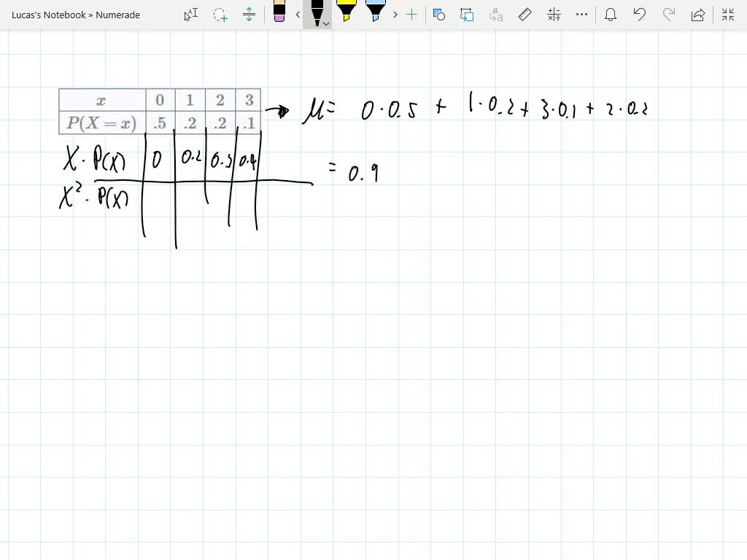Screen dimensions: 747x560
Task: Open the Ruler tool
Action: [525, 15]
